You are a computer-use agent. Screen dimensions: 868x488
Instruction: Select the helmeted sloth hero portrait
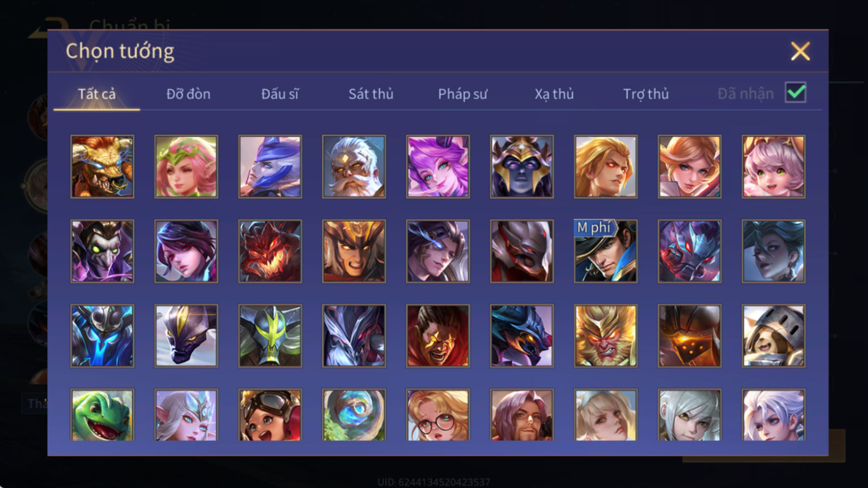(773, 336)
